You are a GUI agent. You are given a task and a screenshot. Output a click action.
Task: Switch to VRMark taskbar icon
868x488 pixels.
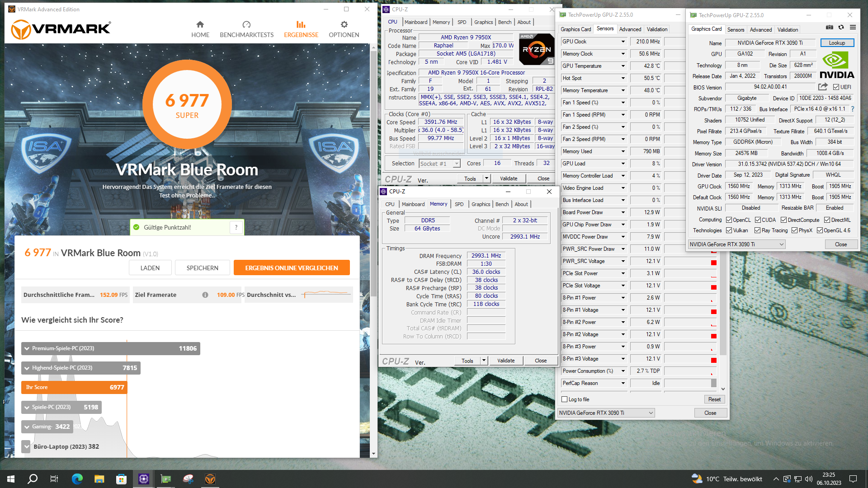[x=210, y=479]
